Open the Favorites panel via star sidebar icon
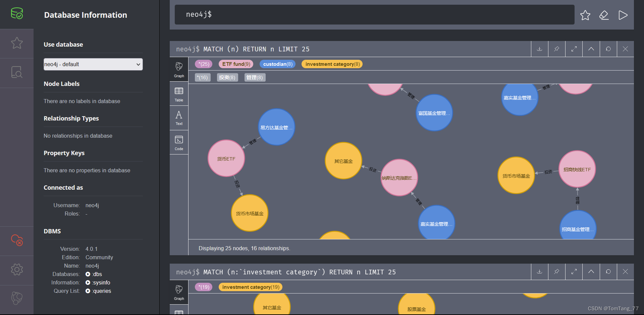 (17, 43)
